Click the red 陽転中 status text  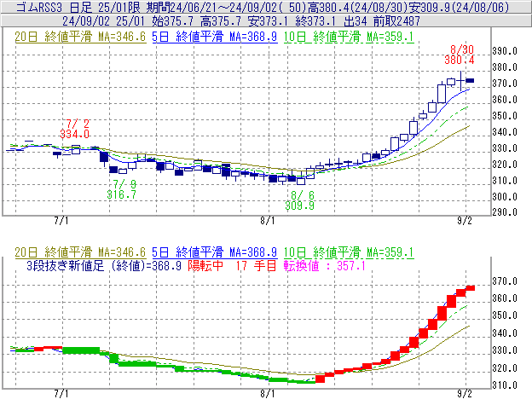[205, 265]
